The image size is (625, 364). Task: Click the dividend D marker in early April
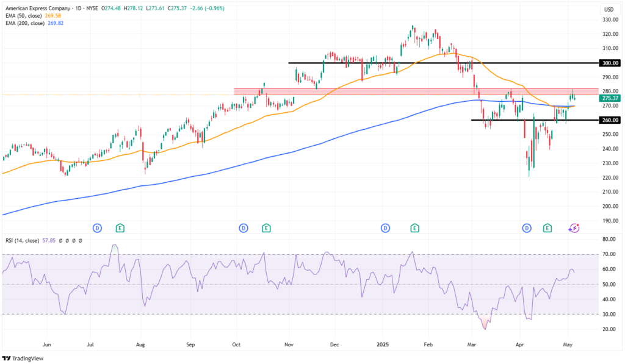point(527,228)
